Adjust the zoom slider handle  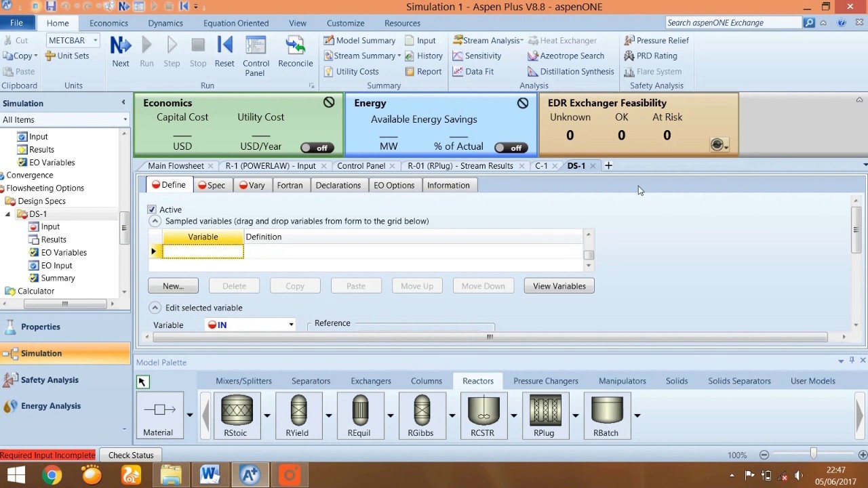(813, 454)
